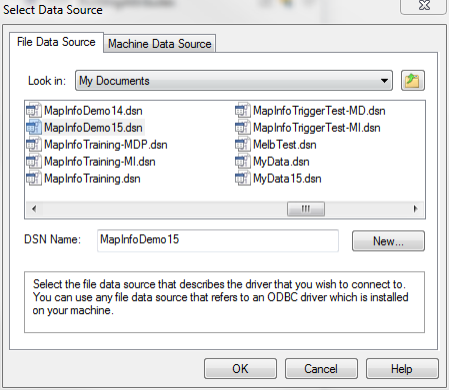Select the MapInfoTriggerTest-MD.dsn file icon
The image size is (449, 390).
(x=243, y=110)
